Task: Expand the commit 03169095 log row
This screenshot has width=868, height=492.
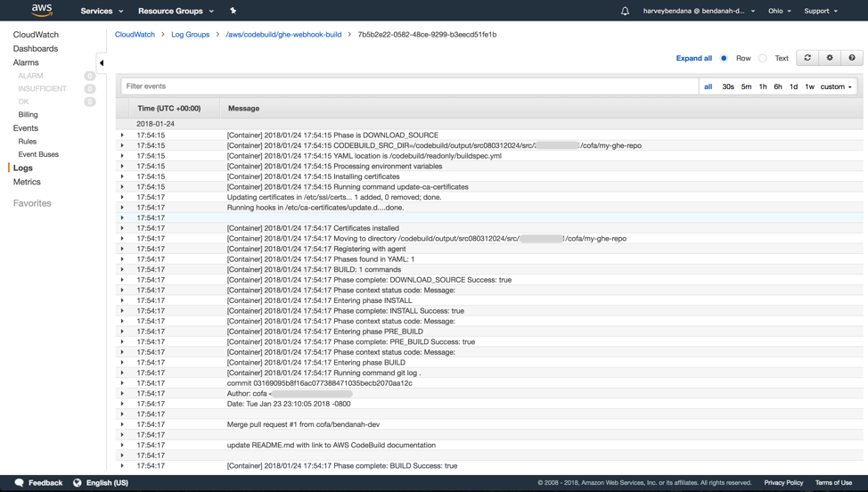Action: [122, 383]
